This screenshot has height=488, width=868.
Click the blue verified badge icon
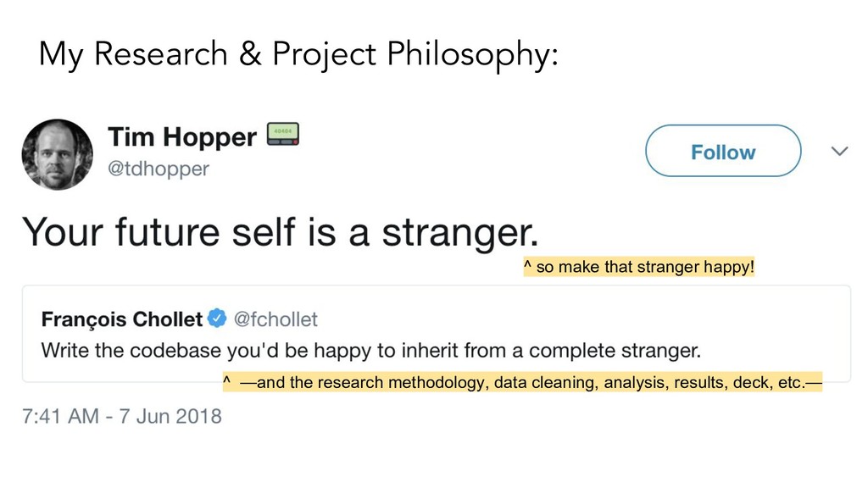click(x=217, y=319)
